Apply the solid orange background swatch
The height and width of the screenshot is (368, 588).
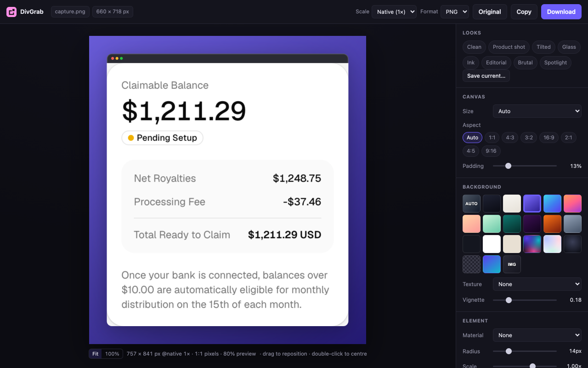tap(552, 224)
